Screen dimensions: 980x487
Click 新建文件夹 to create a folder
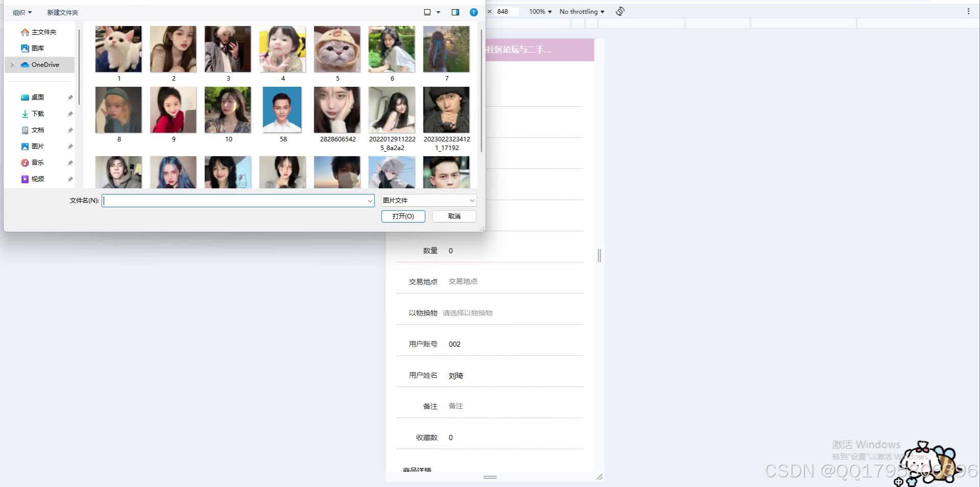pyautogui.click(x=62, y=12)
